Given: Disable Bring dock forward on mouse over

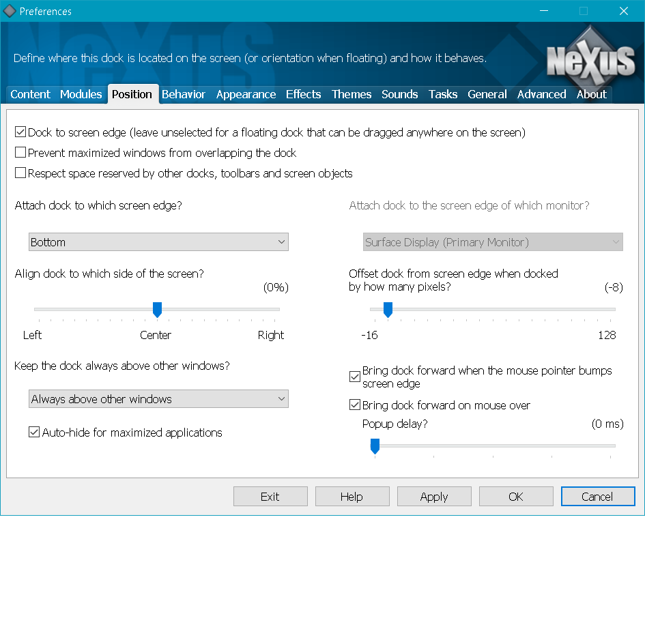Looking at the screenshot, I should (x=355, y=405).
